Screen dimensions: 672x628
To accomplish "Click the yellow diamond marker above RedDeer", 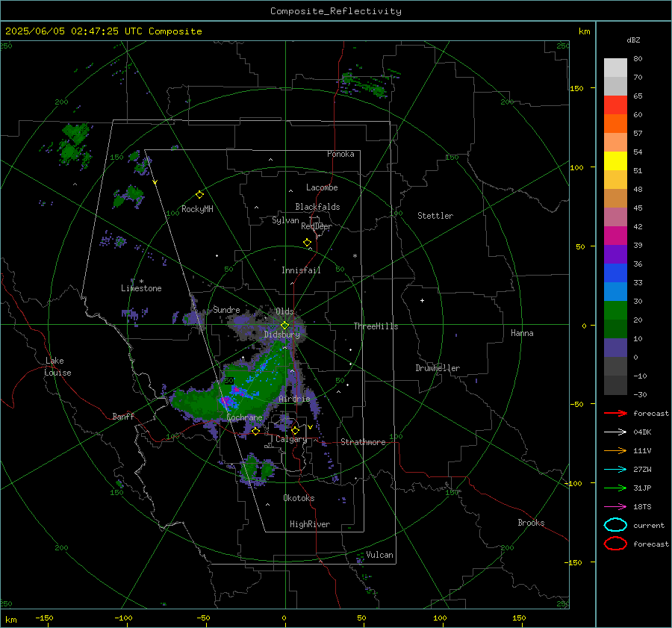I will [307, 243].
